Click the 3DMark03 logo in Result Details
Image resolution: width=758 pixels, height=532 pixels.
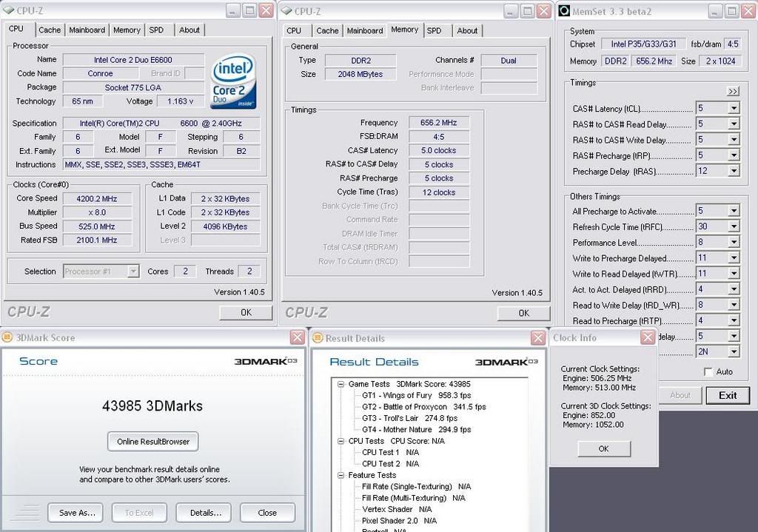pos(506,362)
